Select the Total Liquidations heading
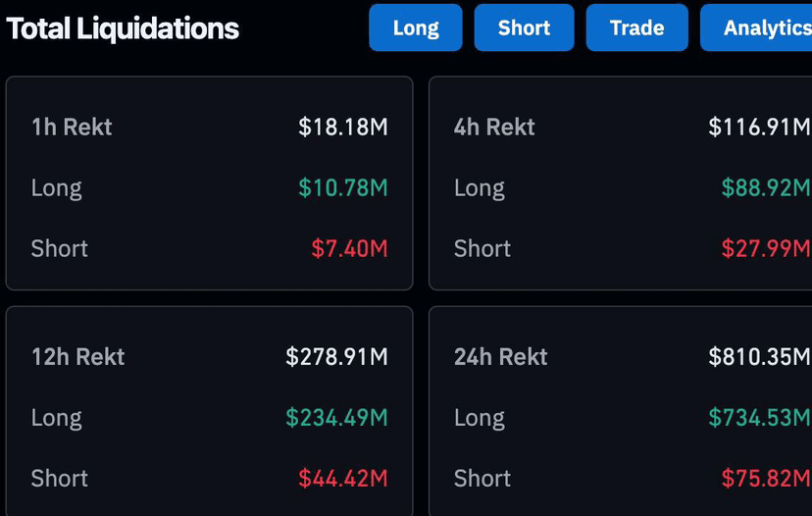Viewport: 812px width, 516px height. (x=123, y=28)
